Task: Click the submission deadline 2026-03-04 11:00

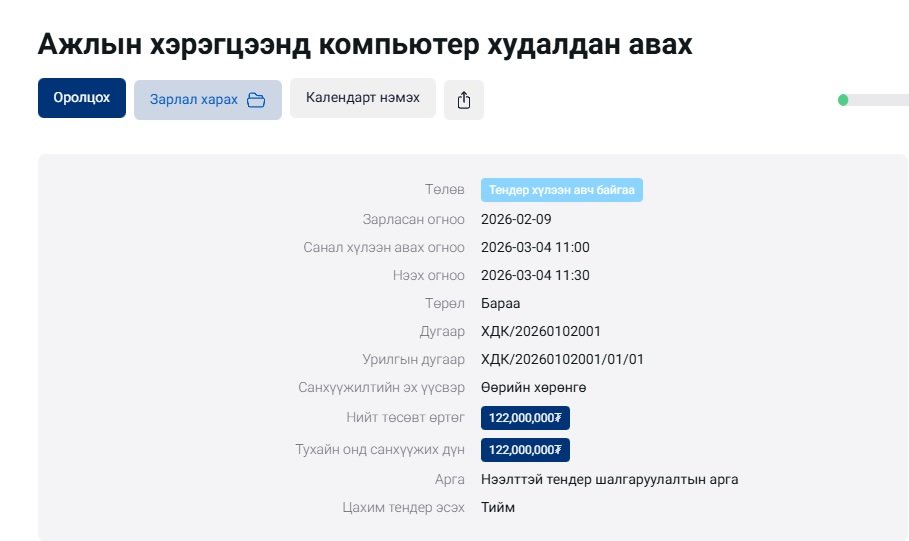Action: (535, 247)
